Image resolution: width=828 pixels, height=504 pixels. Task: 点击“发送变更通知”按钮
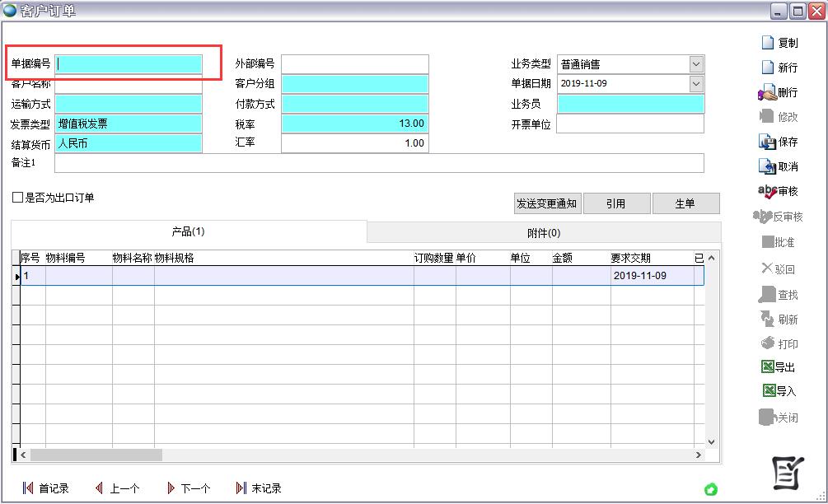pyautogui.click(x=547, y=203)
